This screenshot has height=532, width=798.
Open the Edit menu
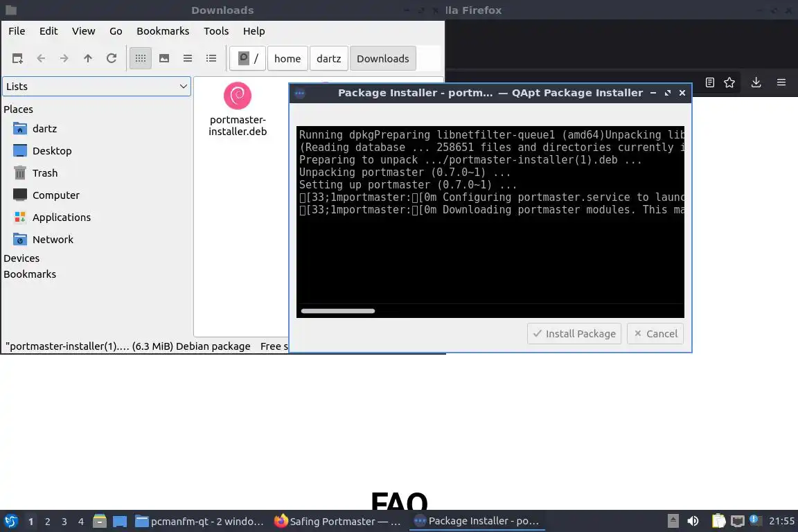tap(48, 31)
